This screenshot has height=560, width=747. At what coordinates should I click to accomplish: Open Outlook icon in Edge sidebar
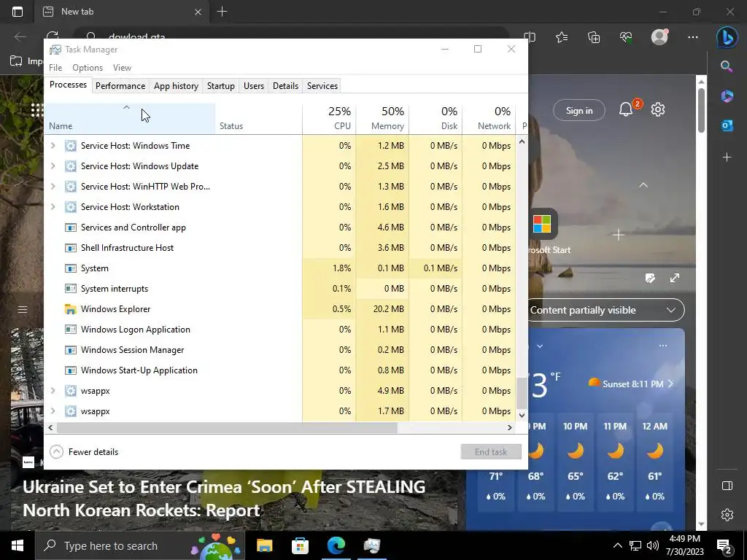pos(727,125)
